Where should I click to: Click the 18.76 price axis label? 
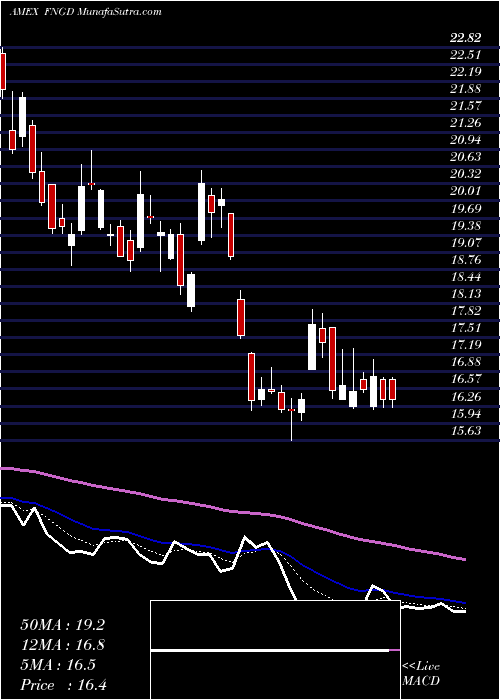tap(466, 259)
